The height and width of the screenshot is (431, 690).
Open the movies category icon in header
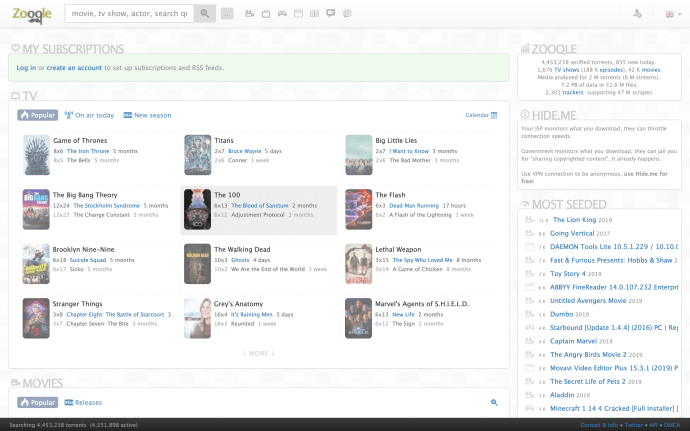(248, 14)
